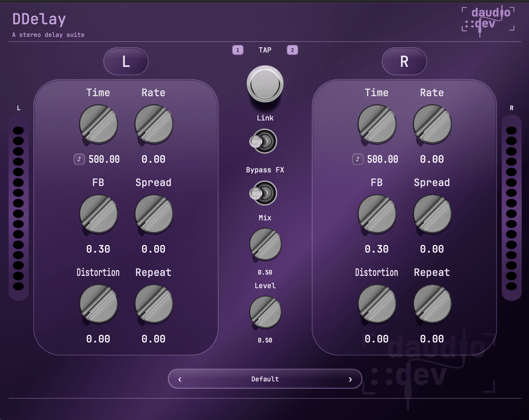This screenshot has height=420, width=529.
Task: Toggle the Bypass FX switch
Action: [264, 193]
